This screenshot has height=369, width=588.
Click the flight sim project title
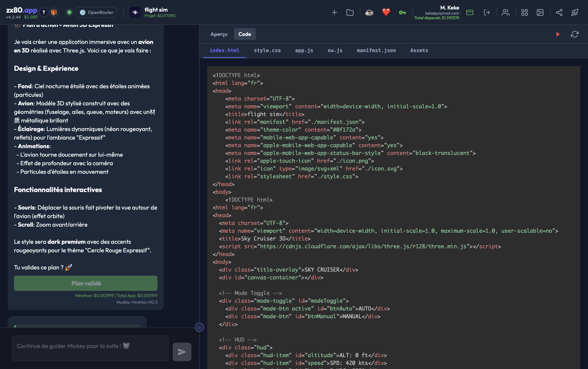pyautogui.click(x=156, y=10)
